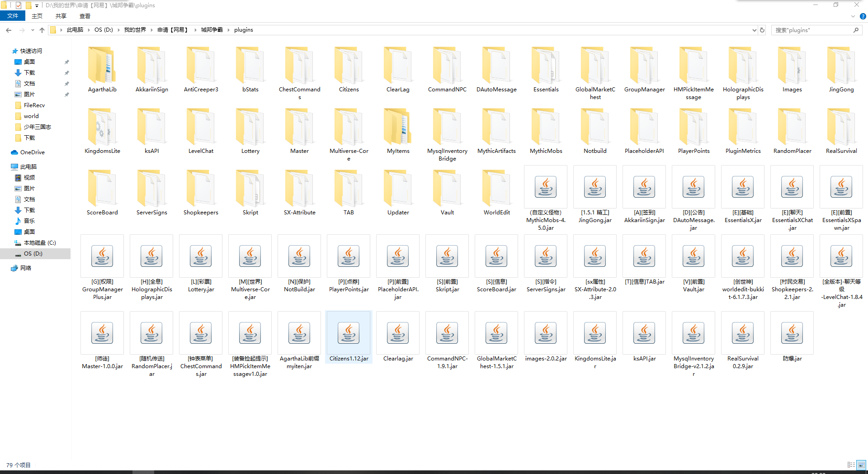Select 本地磁盘 (C:) in the navigation pane
Image resolution: width=868 pixels, height=474 pixels.
click(x=40, y=243)
